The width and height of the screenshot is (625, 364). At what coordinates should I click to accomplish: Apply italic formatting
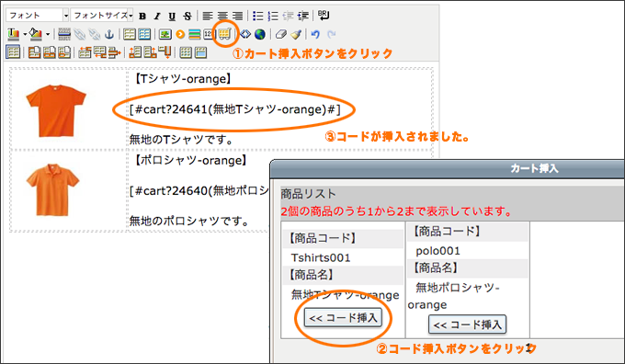[x=157, y=16]
